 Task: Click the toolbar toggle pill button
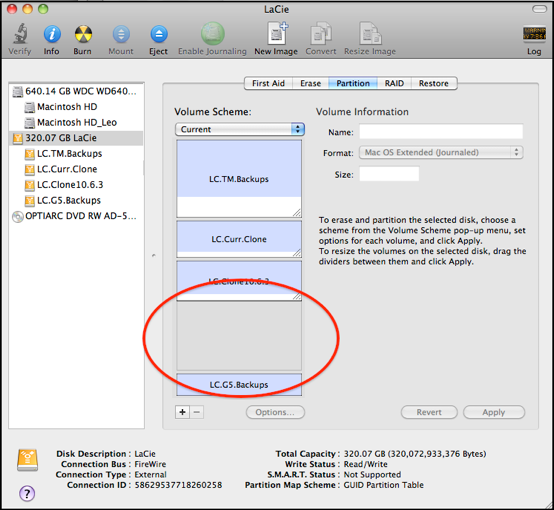click(x=539, y=9)
